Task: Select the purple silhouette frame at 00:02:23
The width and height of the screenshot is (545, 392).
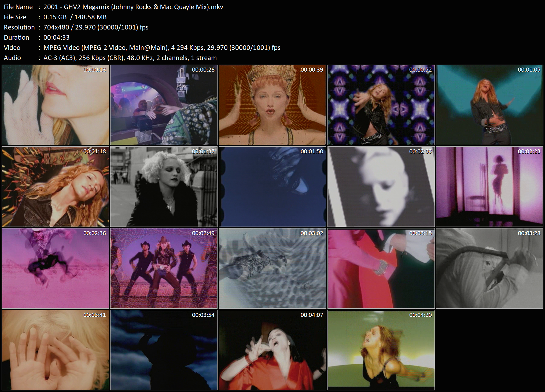Action: coord(490,187)
